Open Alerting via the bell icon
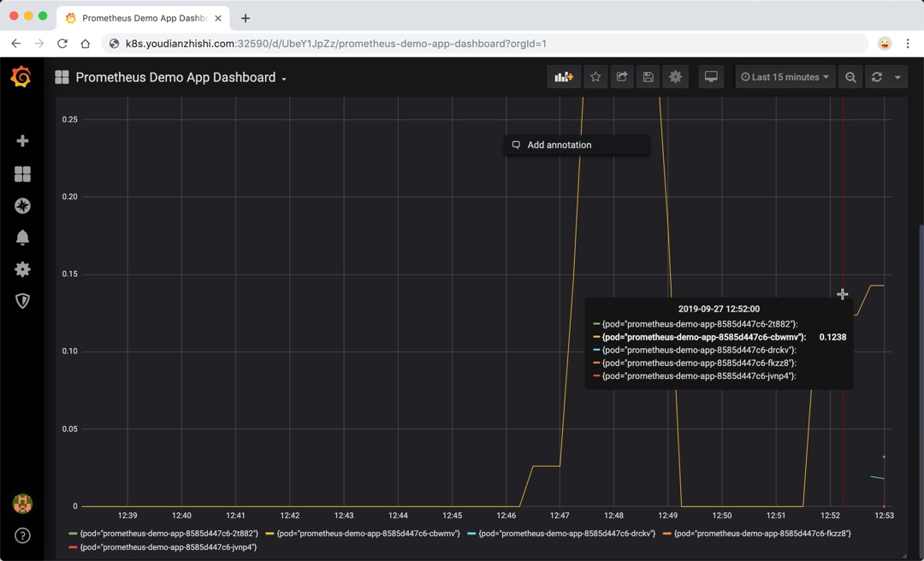Image resolution: width=924 pixels, height=561 pixels. [22, 237]
